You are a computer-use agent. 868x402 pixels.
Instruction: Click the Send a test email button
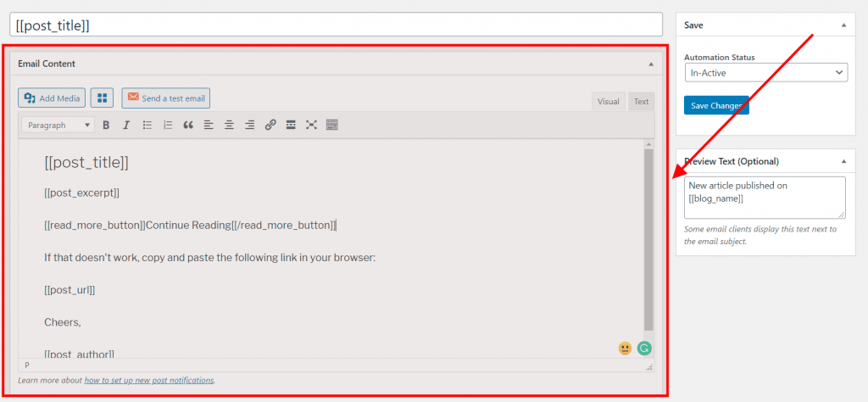[x=166, y=98]
